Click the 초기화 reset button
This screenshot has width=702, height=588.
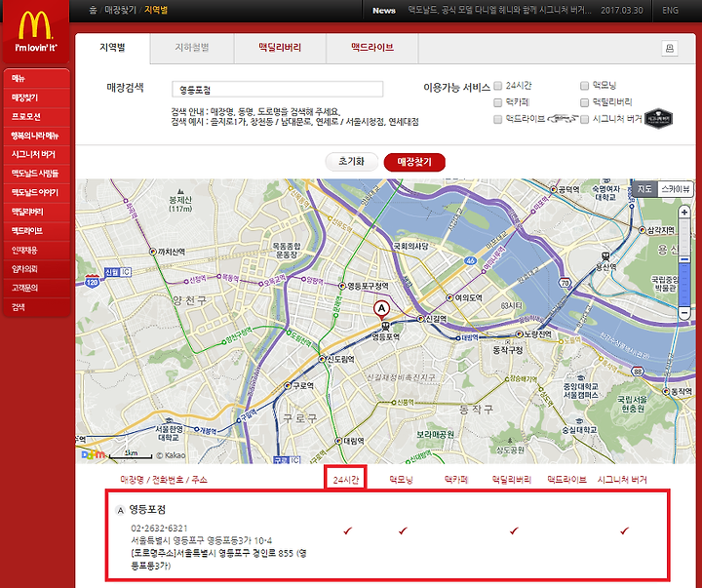click(351, 162)
